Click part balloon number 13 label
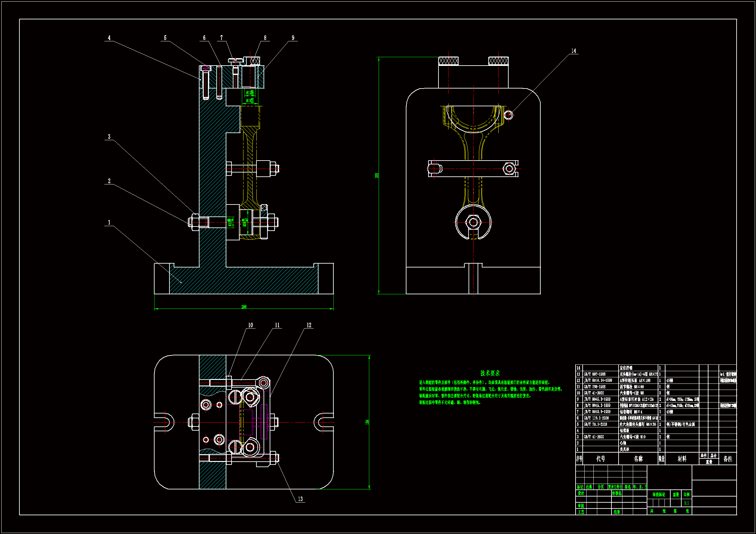The height and width of the screenshot is (534, 756). click(x=300, y=499)
